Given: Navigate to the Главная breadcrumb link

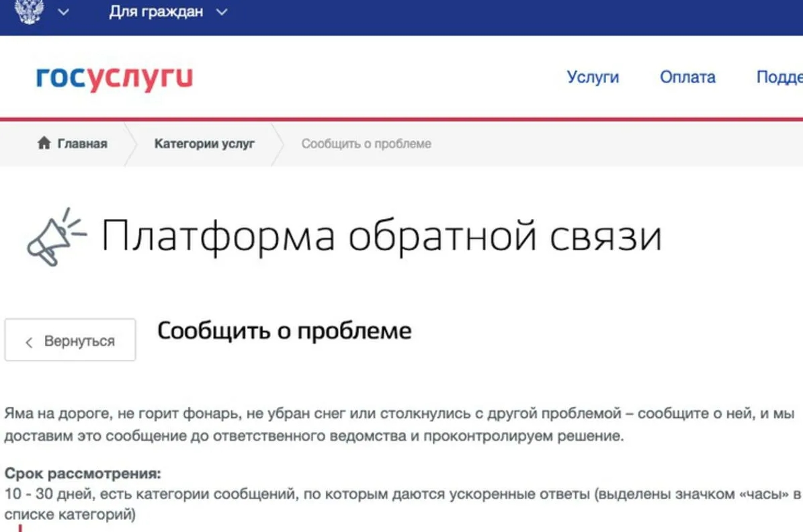Looking at the screenshot, I should pos(81,143).
